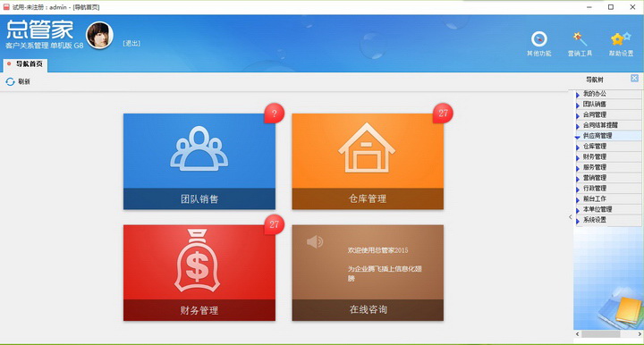The image size is (644, 345).
Task: Open the 帮助设置 gear icon
Action: [x=621, y=39]
